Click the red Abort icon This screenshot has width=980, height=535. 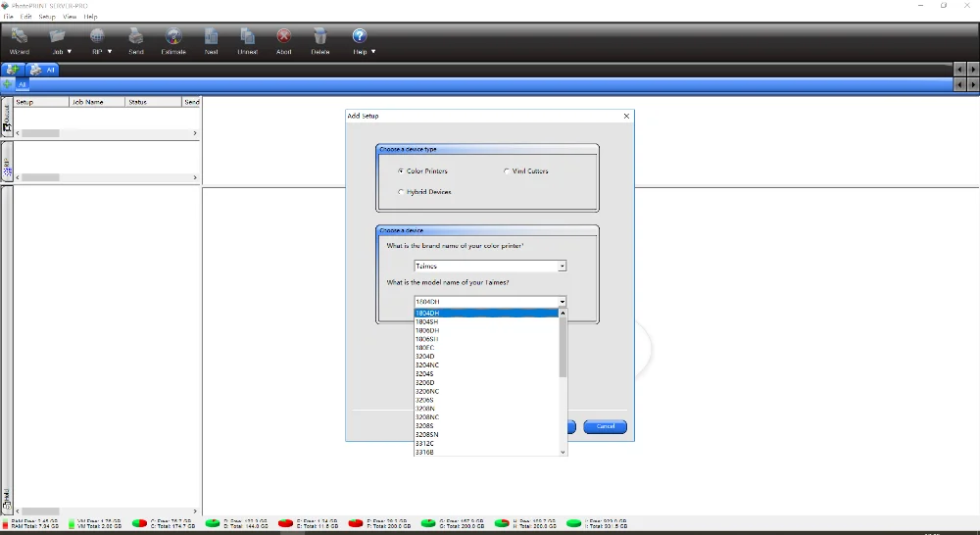(x=284, y=36)
